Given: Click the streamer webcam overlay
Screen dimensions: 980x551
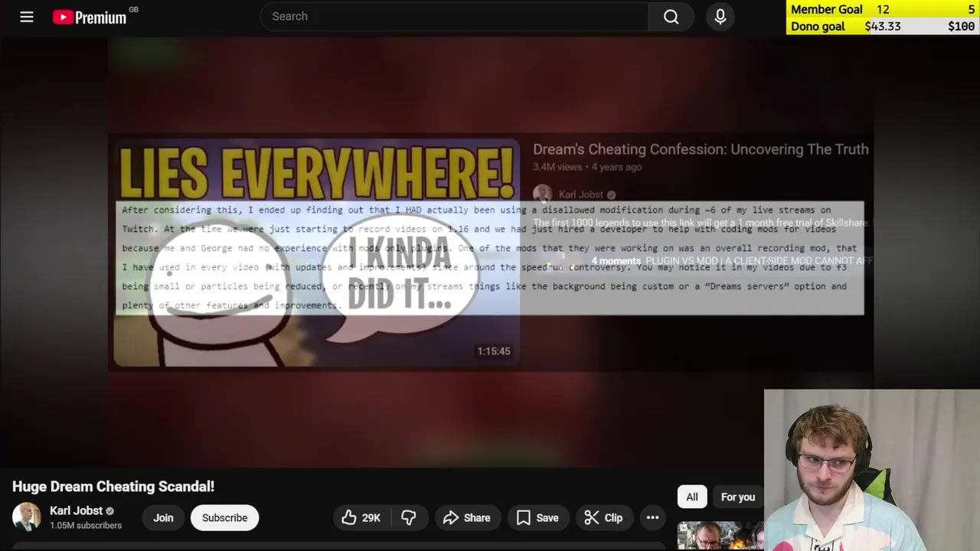Looking at the screenshot, I should pyautogui.click(x=871, y=470).
